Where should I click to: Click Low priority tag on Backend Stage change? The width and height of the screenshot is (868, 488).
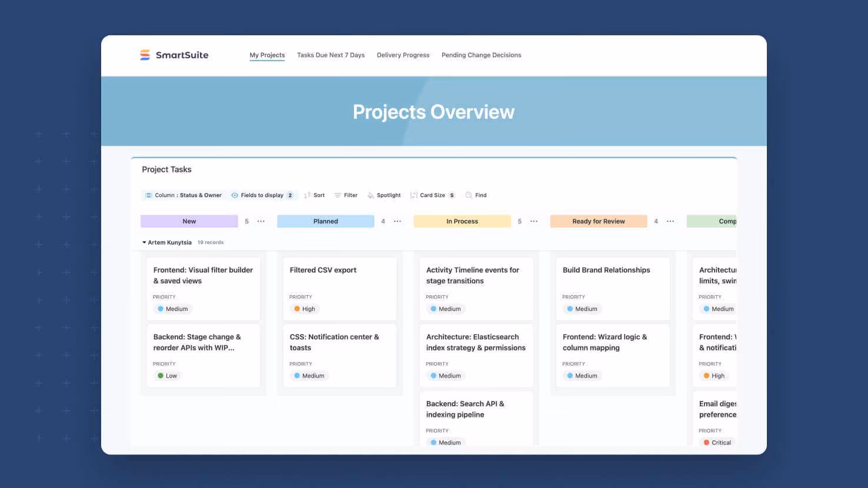coord(168,376)
